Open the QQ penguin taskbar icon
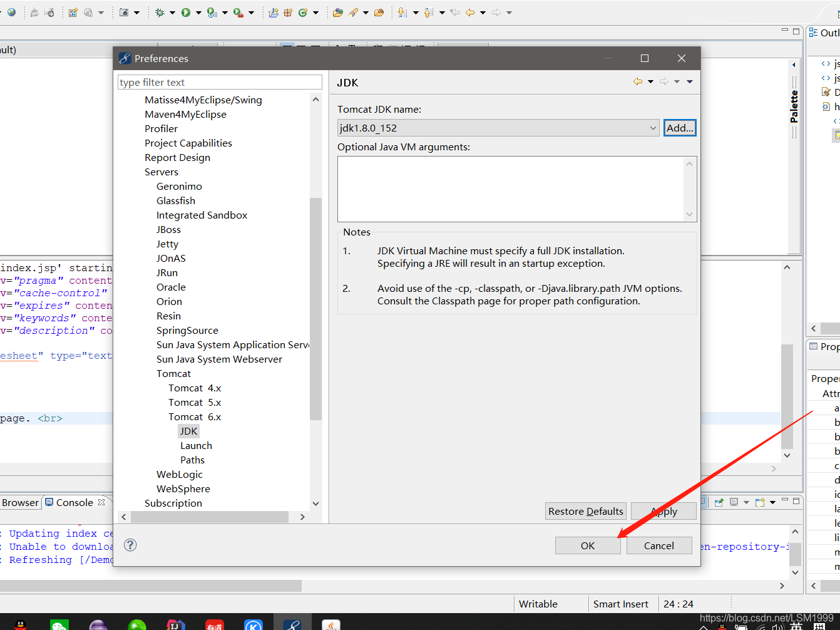Screen dimensions: 840x630 click(x=21, y=625)
